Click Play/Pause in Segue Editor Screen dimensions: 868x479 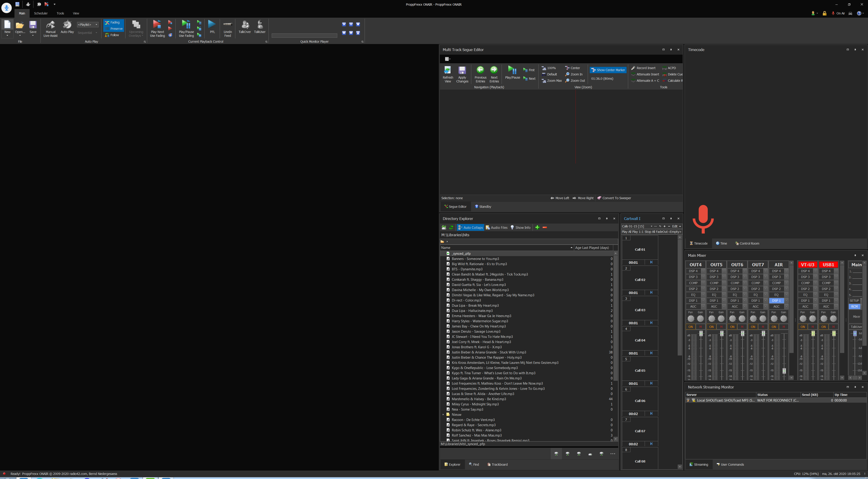point(512,73)
